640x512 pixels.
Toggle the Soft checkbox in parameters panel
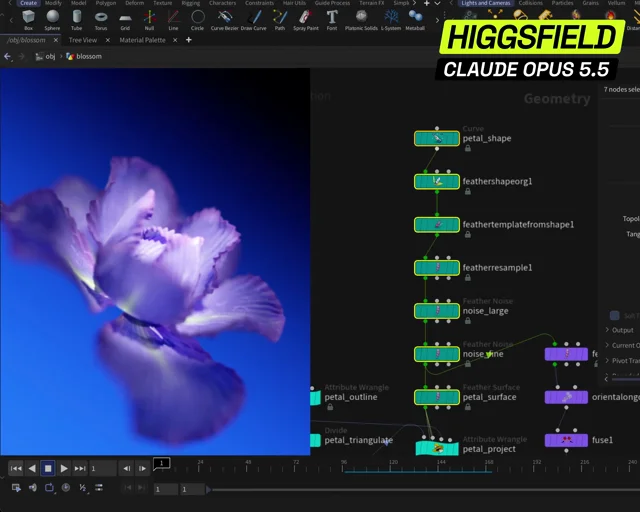(614, 316)
